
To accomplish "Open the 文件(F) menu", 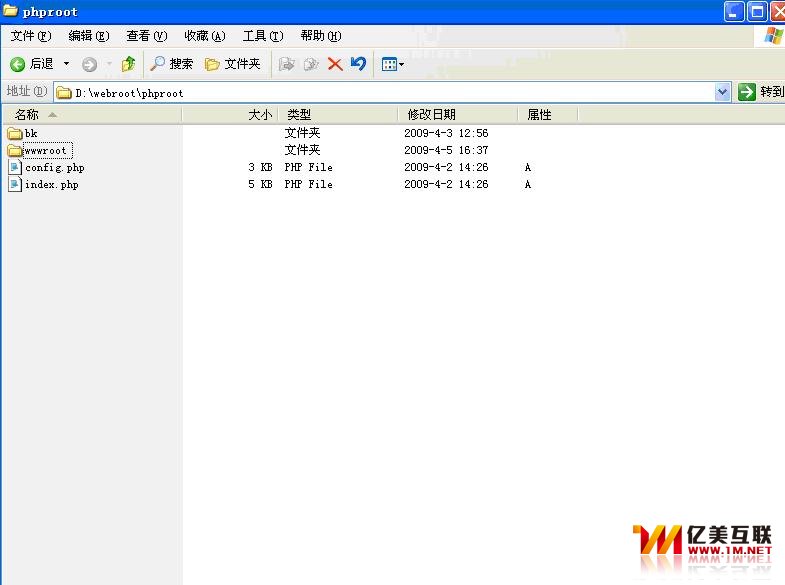I will (31, 36).
